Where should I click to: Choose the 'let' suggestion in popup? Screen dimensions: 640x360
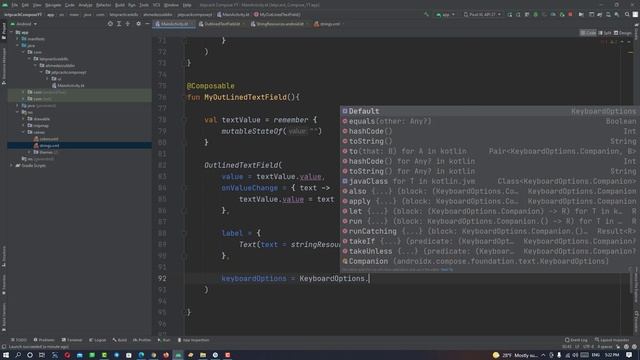click(x=490, y=211)
